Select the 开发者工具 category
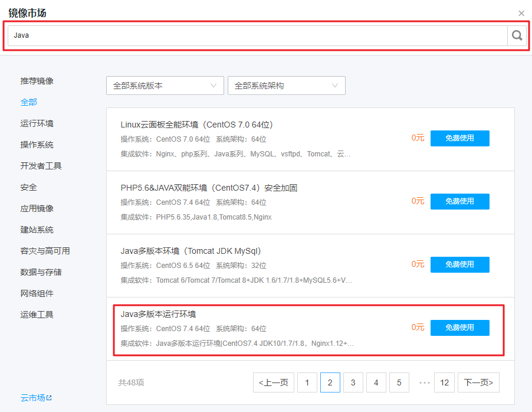The height and width of the screenshot is (412, 532). (41, 166)
